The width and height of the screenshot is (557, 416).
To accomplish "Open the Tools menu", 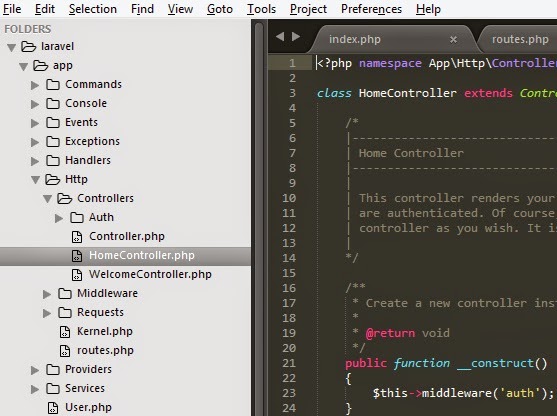I will click(261, 9).
